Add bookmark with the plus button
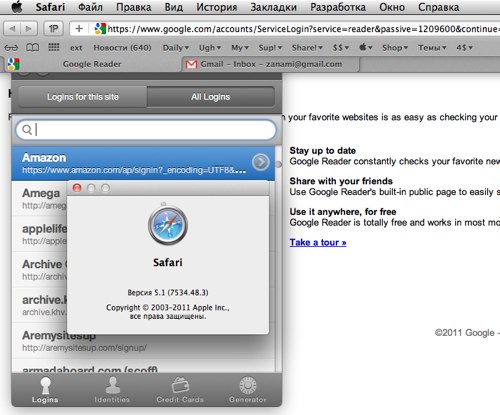This screenshot has width=500, height=415. click(x=79, y=29)
